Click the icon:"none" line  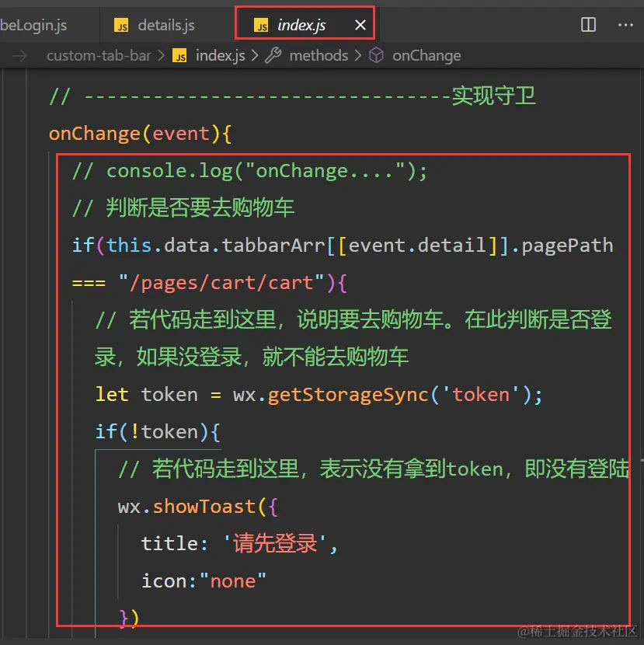point(204,581)
